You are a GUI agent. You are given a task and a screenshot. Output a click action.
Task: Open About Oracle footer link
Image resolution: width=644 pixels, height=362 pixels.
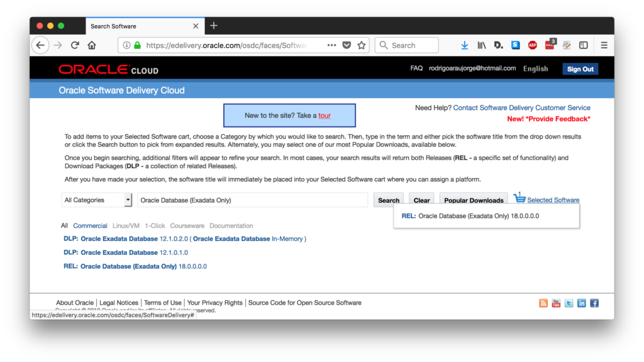coord(75,303)
